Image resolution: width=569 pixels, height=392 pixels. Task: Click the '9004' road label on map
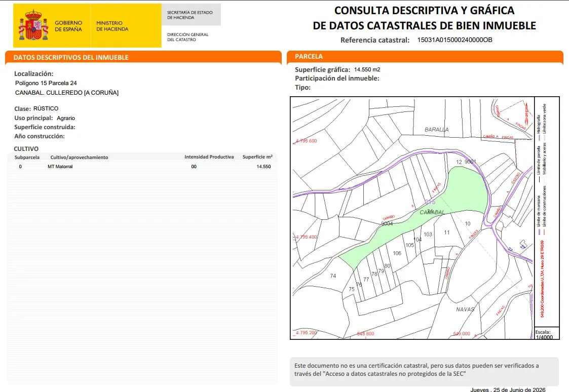click(387, 224)
